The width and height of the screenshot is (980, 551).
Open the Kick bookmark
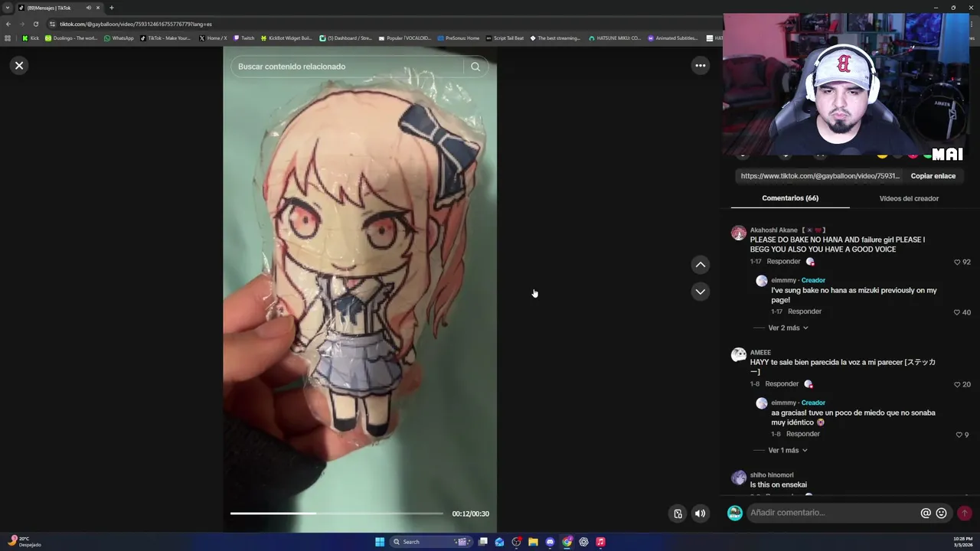click(31, 38)
